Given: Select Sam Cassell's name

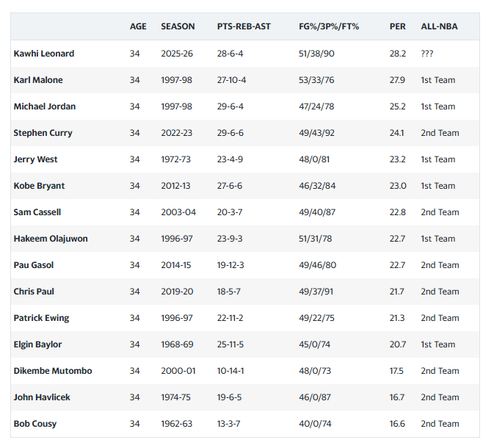Looking at the screenshot, I should tap(37, 212).
